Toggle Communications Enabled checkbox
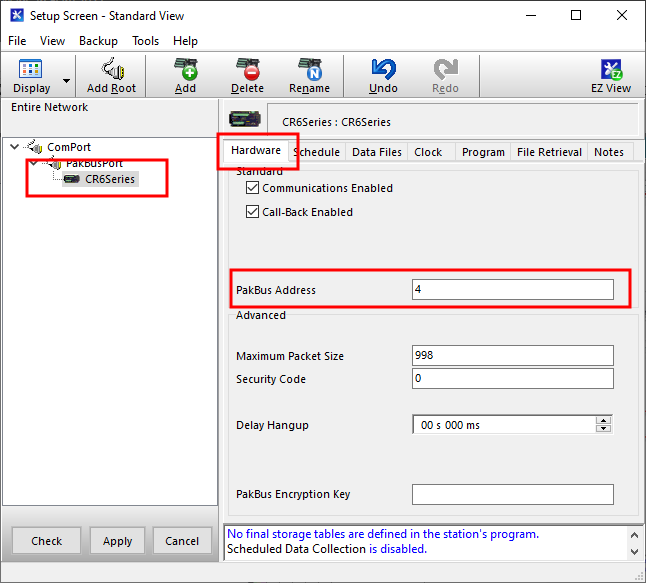Viewport: 646px width, 583px height. pos(252,188)
